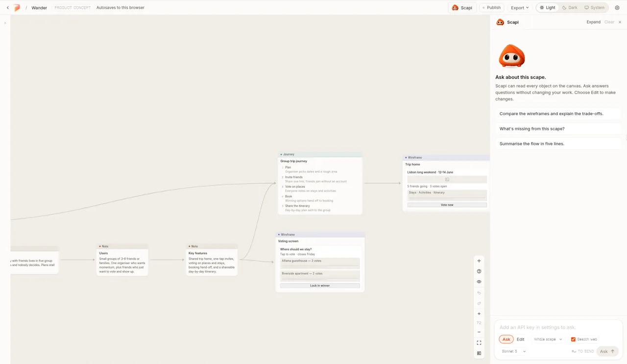Open the Sonnet 5 model dropdown

click(513, 351)
